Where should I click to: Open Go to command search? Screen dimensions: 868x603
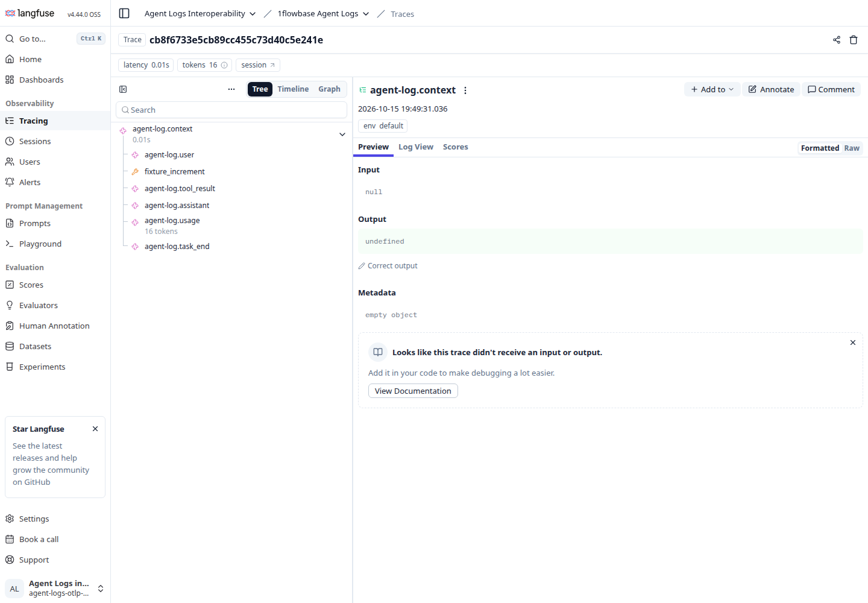(x=55, y=39)
